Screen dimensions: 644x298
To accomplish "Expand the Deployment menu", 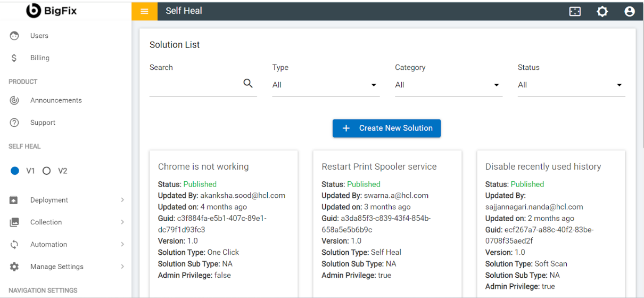I will click(67, 200).
